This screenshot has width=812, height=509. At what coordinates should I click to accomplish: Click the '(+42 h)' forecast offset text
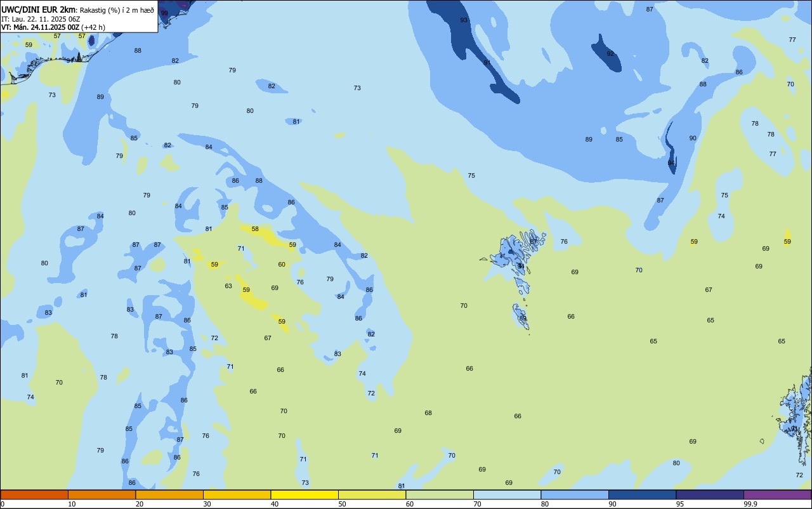(93, 27)
